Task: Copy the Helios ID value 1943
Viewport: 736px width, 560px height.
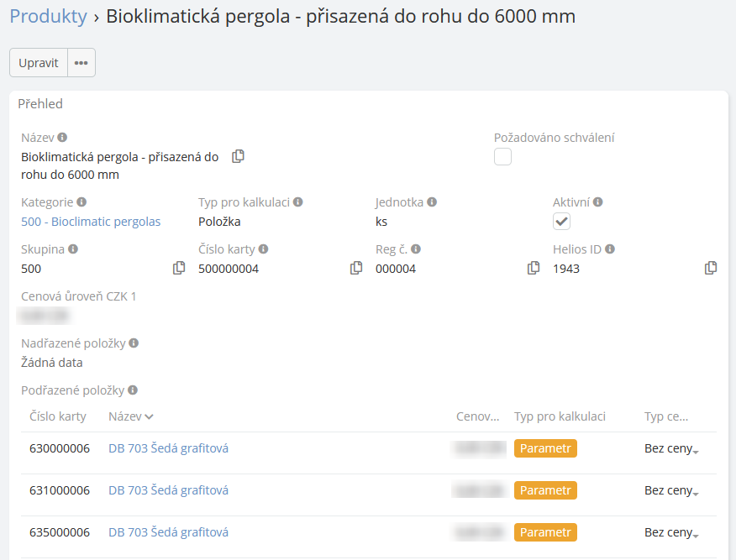Action: click(711, 268)
